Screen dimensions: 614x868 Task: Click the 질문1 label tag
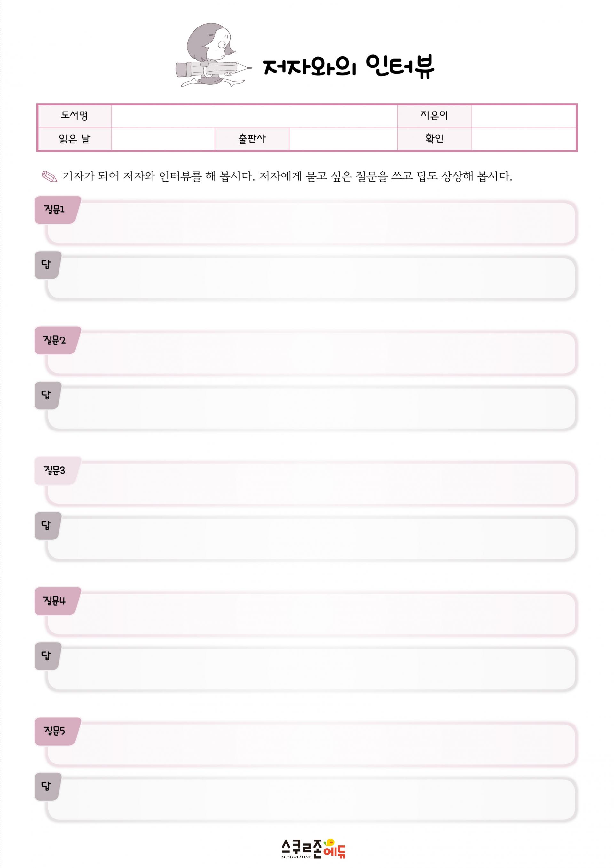tap(56, 209)
